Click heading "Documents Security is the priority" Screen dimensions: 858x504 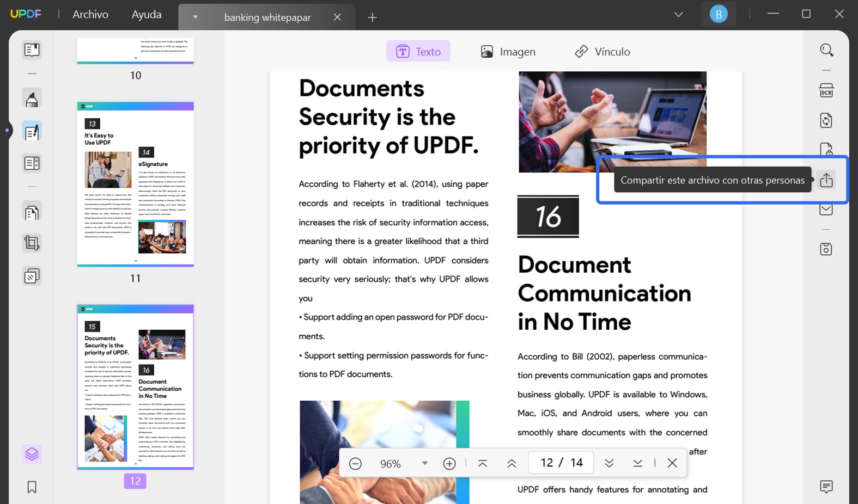(x=388, y=117)
